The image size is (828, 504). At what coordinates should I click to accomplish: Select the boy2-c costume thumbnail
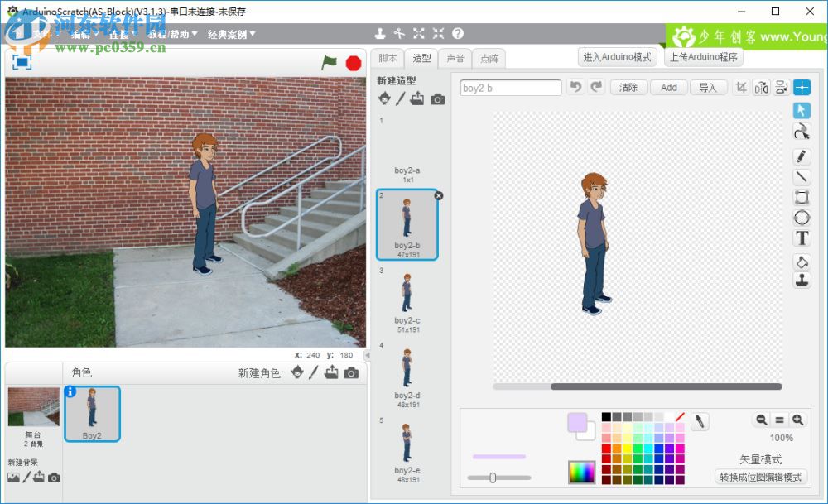point(407,297)
